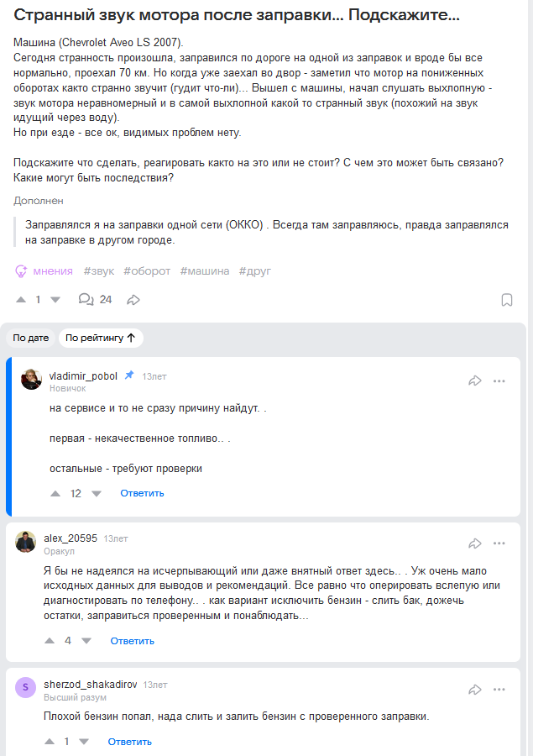Upvote vladimir_pobol's answer
Viewport: 533px width, 756px height.
pyautogui.click(x=56, y=493)
